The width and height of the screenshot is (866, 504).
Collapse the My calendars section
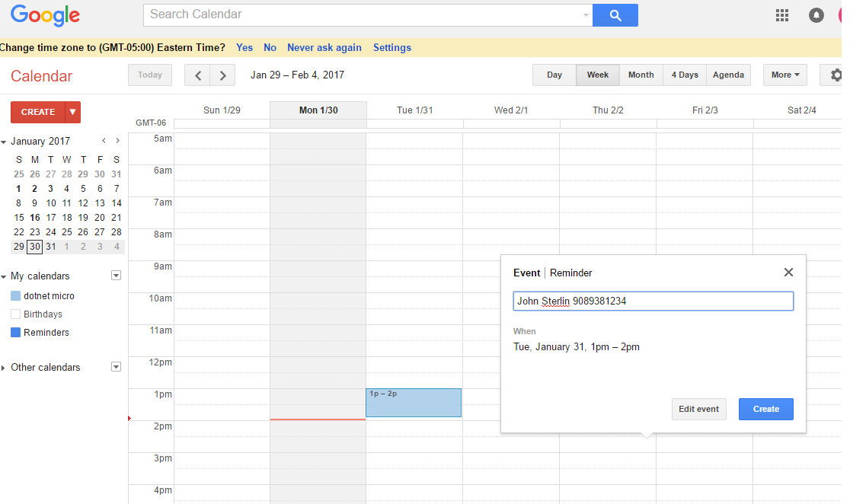[x=4, y=276]
